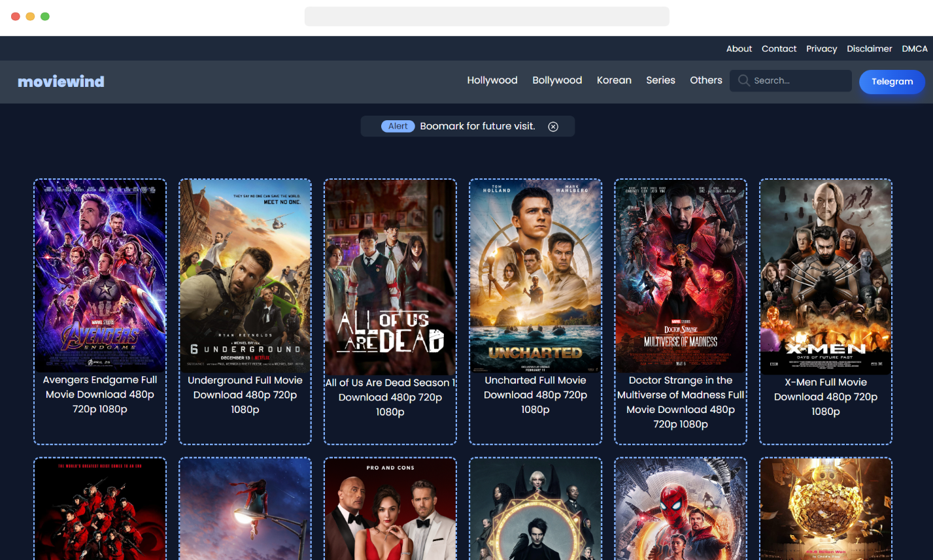Focus the Search input field

pos(790,80)
